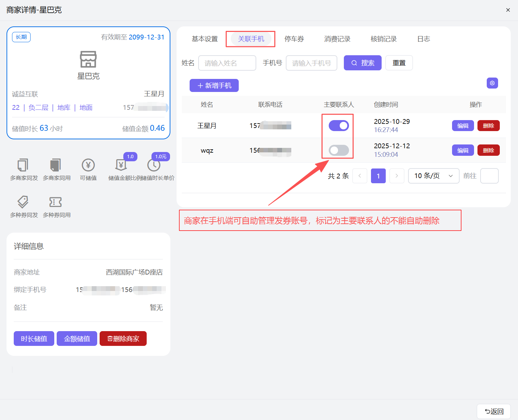Viewport: 518px width, 420px height.
Task: Go to previous page with left chevron
Action: [x=360, y=176]
